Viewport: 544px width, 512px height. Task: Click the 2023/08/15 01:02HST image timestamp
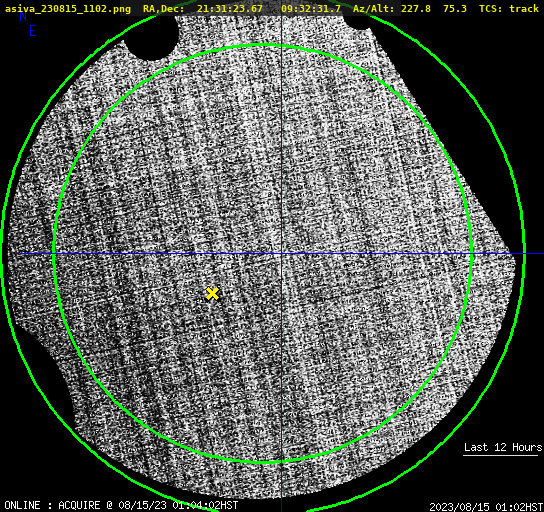pyautogui.click(x=486, y=507)
